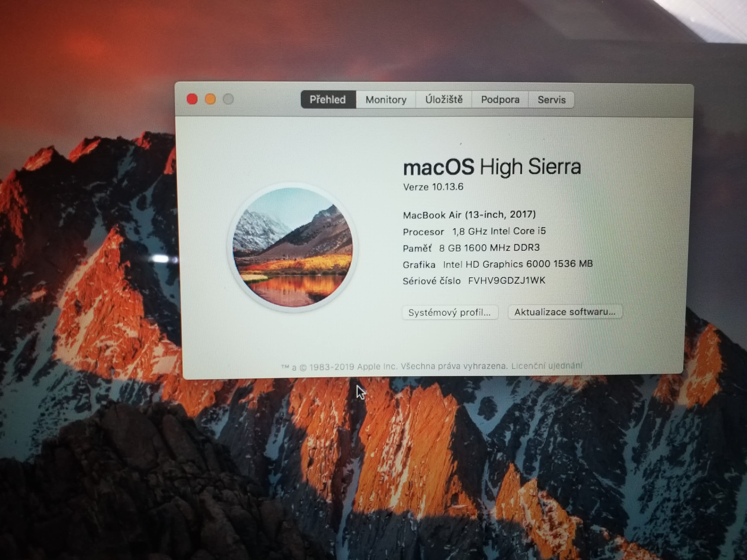
Task: Click the Paměť 8 GB line
Action: click(471, 248)
